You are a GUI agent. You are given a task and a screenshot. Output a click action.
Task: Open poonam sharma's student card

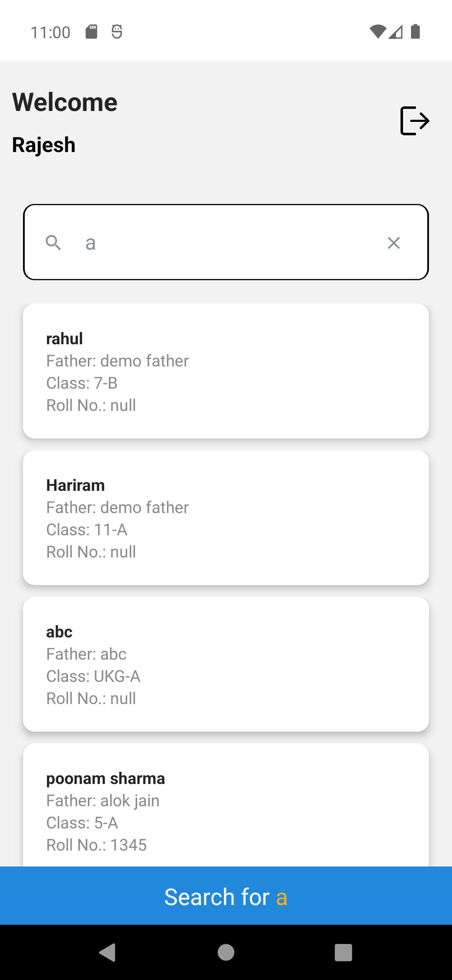coord(226,805)
